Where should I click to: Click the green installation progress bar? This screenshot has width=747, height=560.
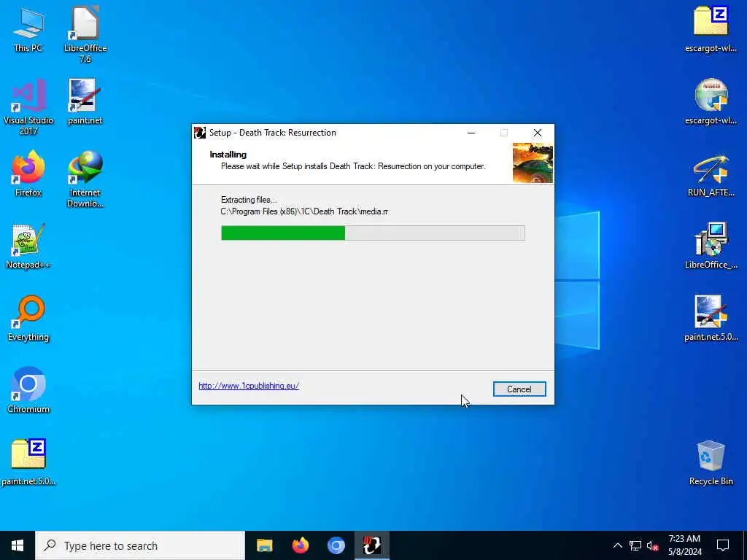pos(373,233)
